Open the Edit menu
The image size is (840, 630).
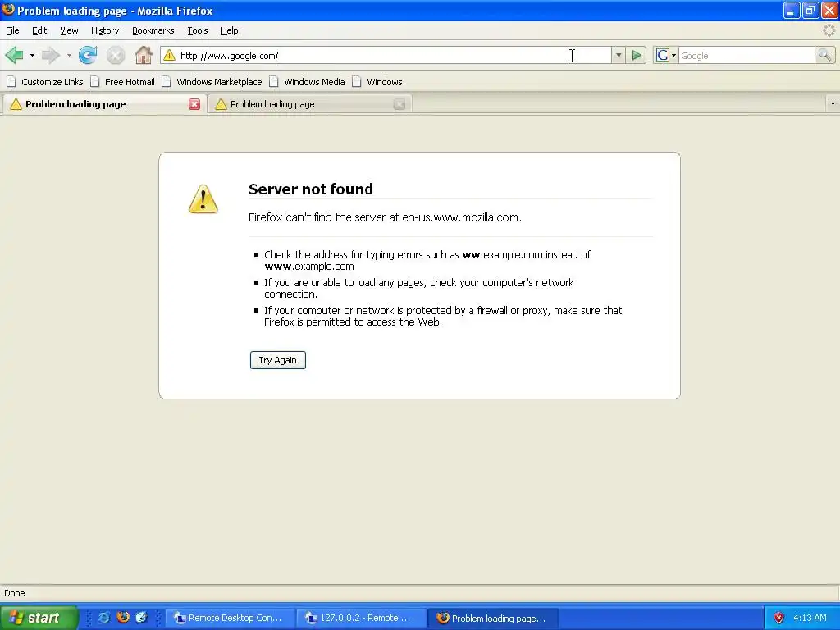pos(39,30)
